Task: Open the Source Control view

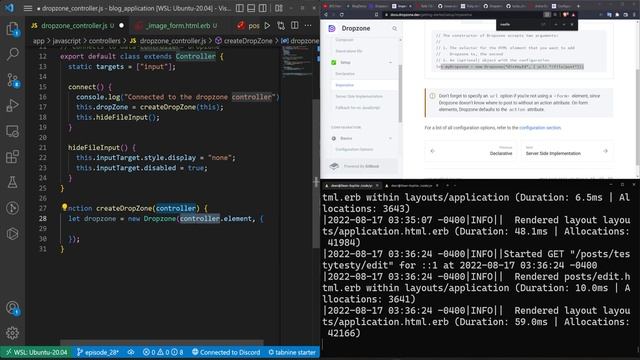Action: (12, 80)
